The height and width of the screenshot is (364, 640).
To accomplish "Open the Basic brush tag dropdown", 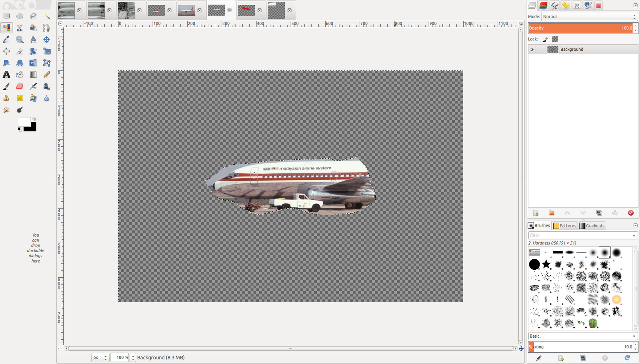I will pyautogui.click(x=583, y=336).
